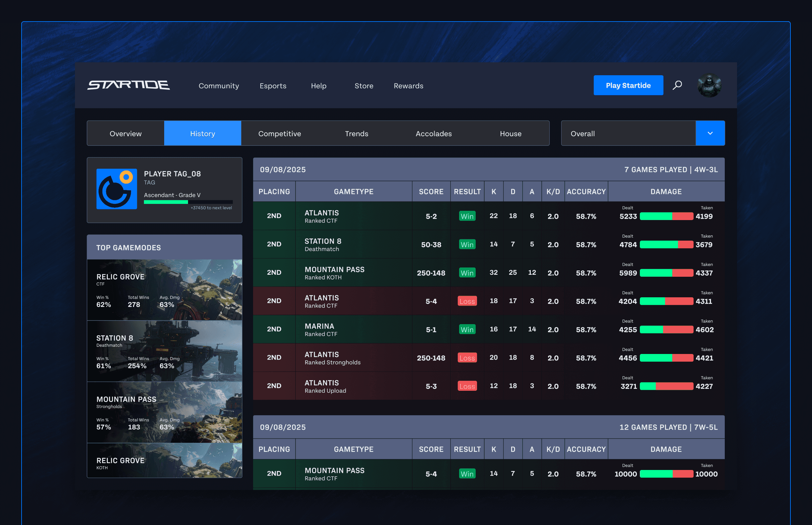Click the Loss badge on Ranked Upload row
812x525 pixels.
coord(467,386)
